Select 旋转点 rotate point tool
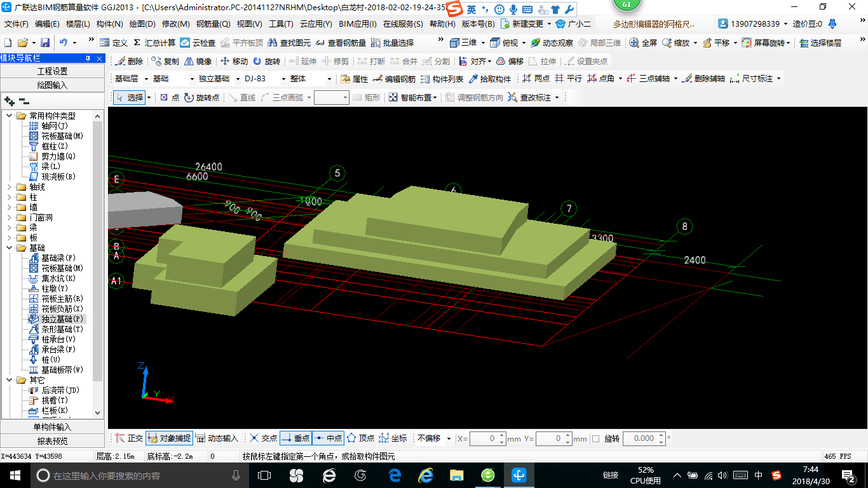 point(201,97)
